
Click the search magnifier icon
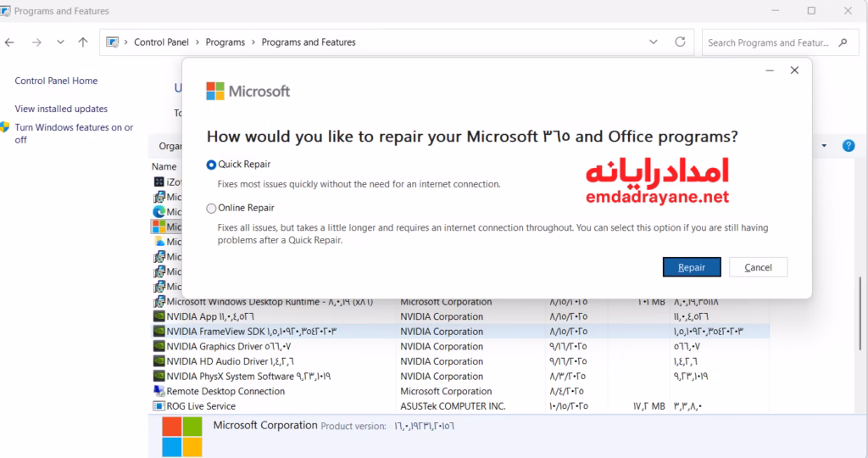(x=843, y=42)
